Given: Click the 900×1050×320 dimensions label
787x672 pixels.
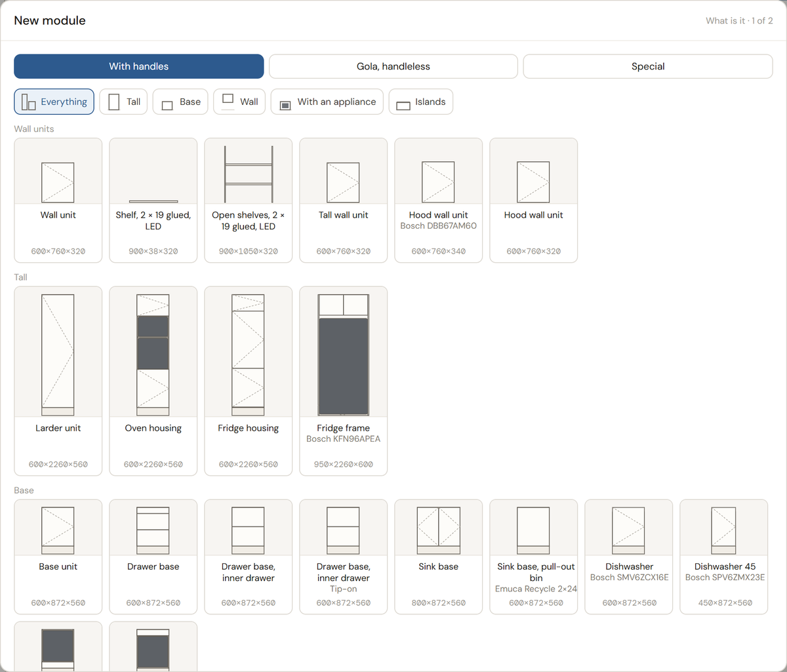Looking at the screenshot, I should tap(249, 251).
